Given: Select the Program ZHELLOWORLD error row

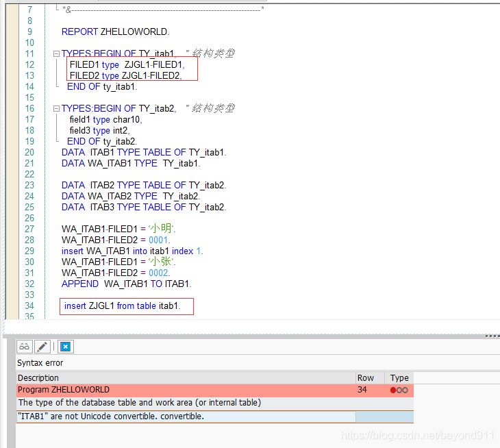Looking at the screenshot, I should 214,390.
